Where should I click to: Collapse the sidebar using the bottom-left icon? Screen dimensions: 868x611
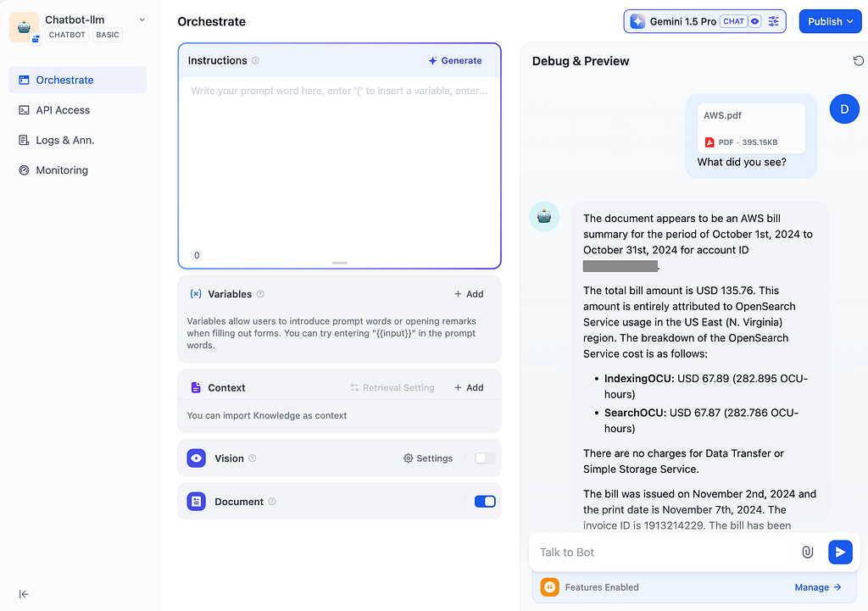pyautogui.click(x=24, y=594)
